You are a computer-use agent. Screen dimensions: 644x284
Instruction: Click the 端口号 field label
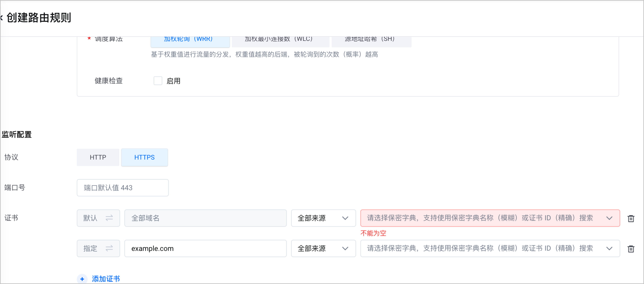[x=15, y=187]
